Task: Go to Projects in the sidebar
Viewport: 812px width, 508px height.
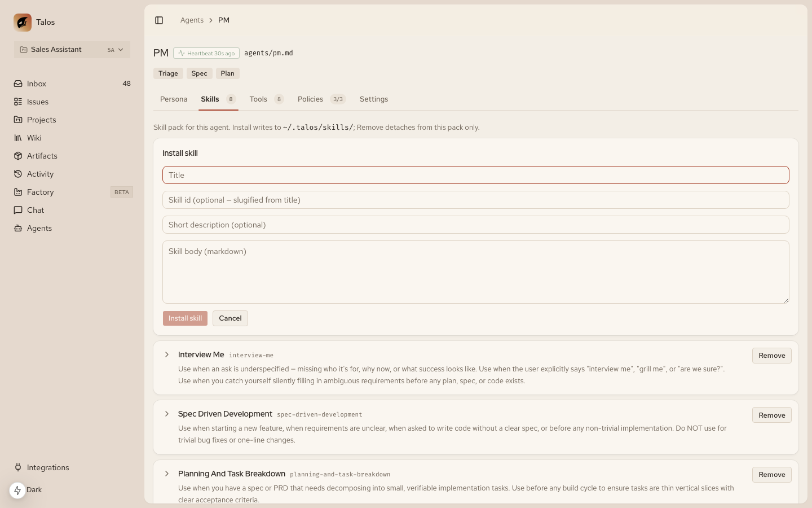Action: [x=72, y=120]
